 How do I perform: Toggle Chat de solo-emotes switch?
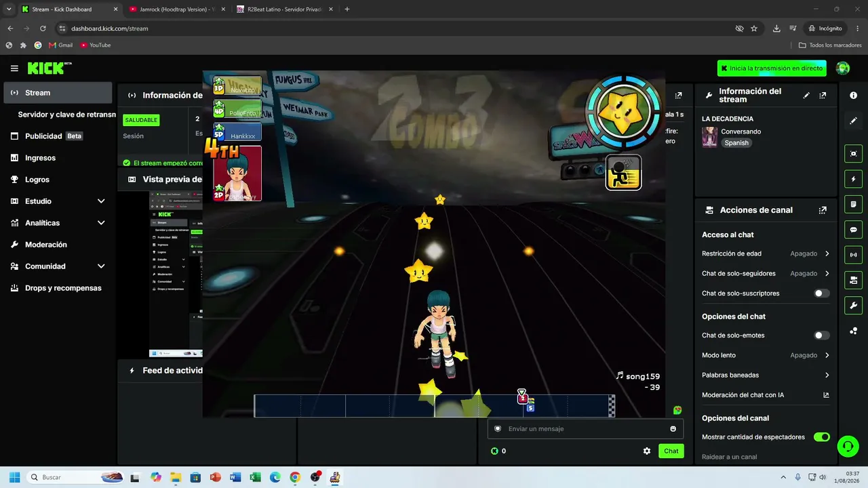point(821,335)
